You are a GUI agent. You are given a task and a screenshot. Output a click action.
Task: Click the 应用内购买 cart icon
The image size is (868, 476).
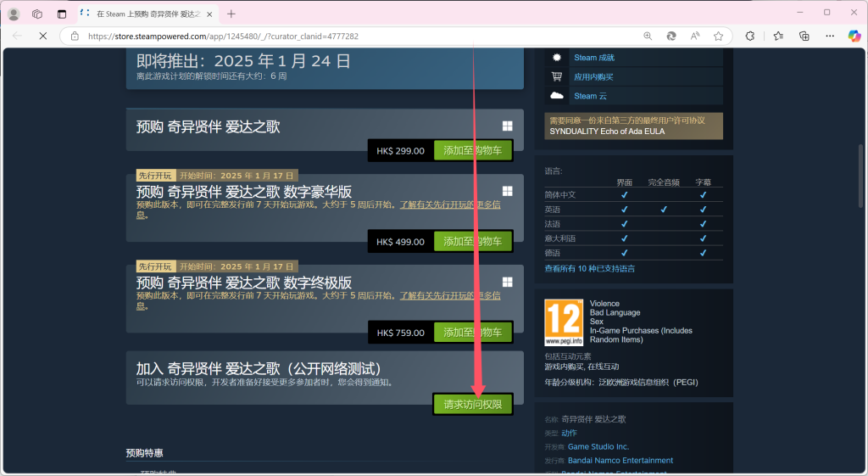tap(557, 76)
